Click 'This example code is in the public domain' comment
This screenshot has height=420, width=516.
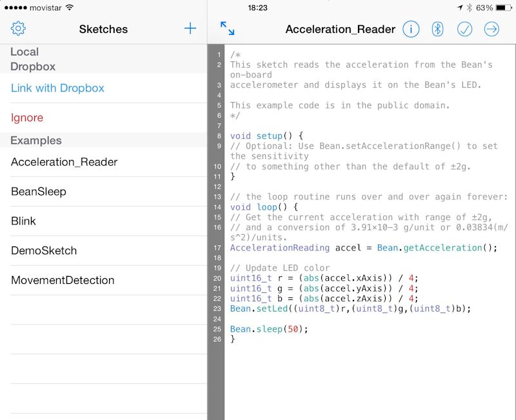click(x=340, y=105)
